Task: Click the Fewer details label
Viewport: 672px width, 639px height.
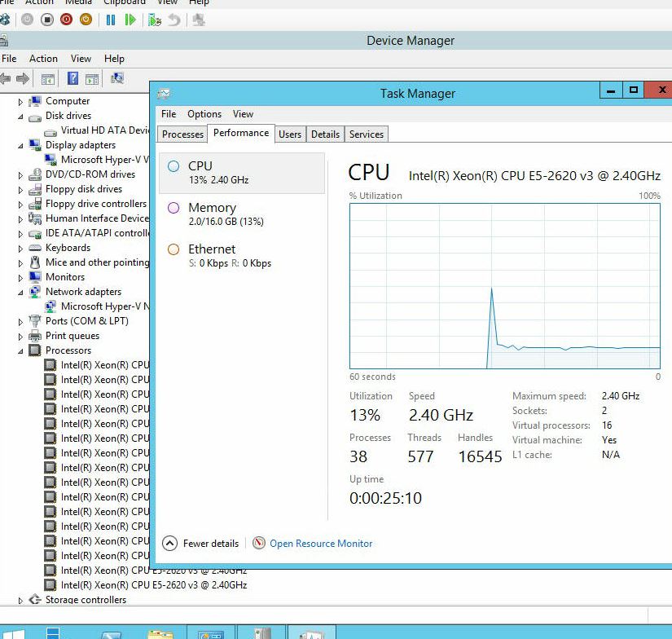Action: [x=211, y=544]
